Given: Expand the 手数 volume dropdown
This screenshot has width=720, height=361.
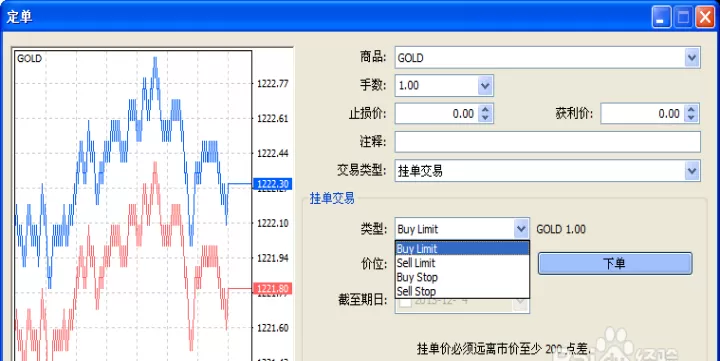Looking at the screenshot, I should (x=485, y=86).
